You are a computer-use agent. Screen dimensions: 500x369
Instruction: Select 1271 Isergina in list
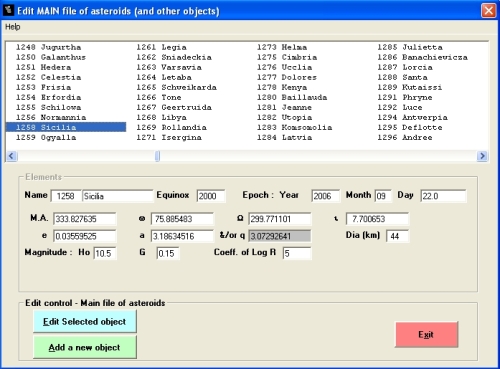169,137
